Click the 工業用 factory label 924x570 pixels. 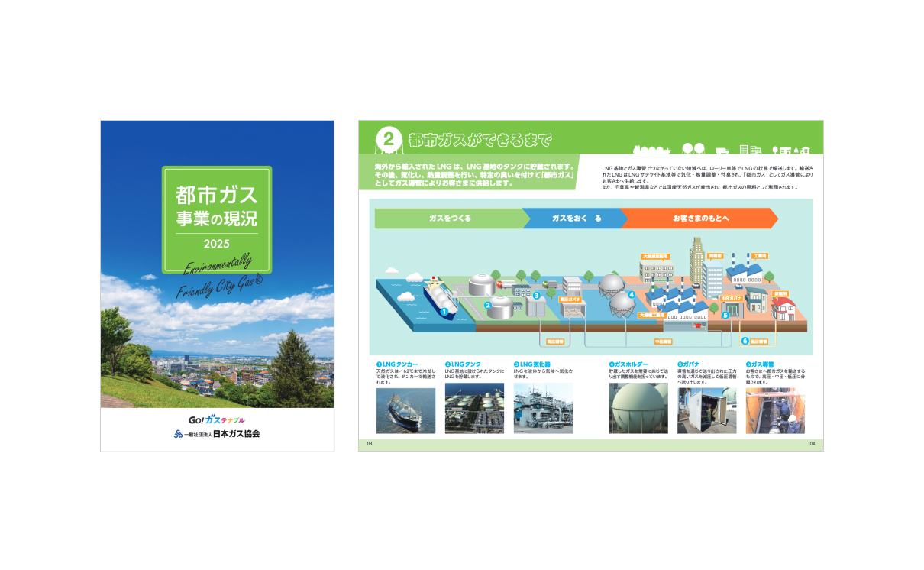pyautogui.click(x=760, y=257)
